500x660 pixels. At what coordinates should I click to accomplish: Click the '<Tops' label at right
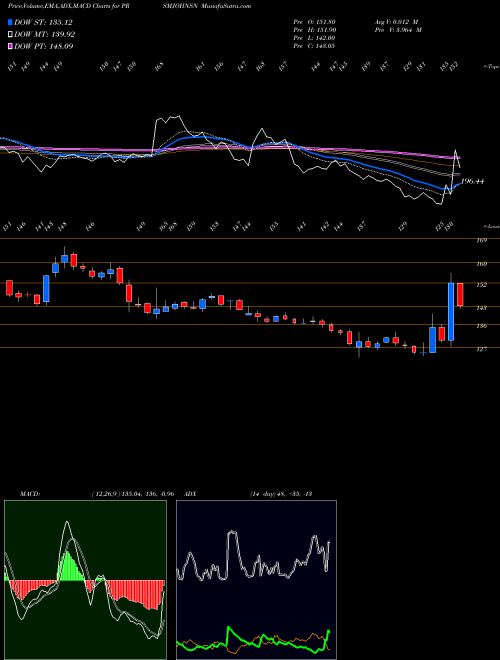492,67
